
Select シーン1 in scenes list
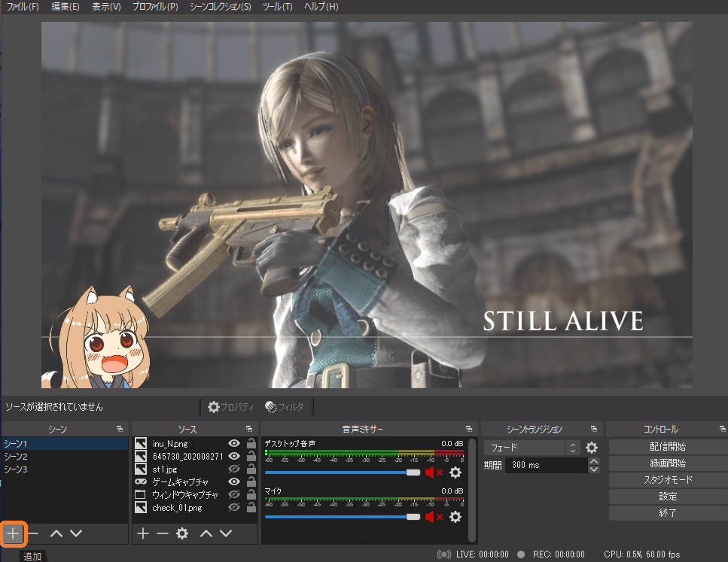tap(65, 444)
